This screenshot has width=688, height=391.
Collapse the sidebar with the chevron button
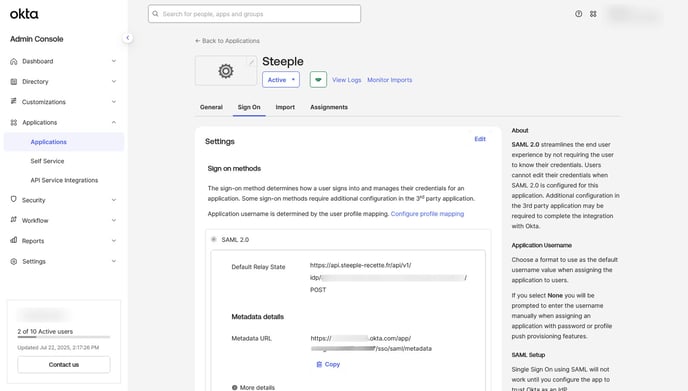[x=128, y=38]
